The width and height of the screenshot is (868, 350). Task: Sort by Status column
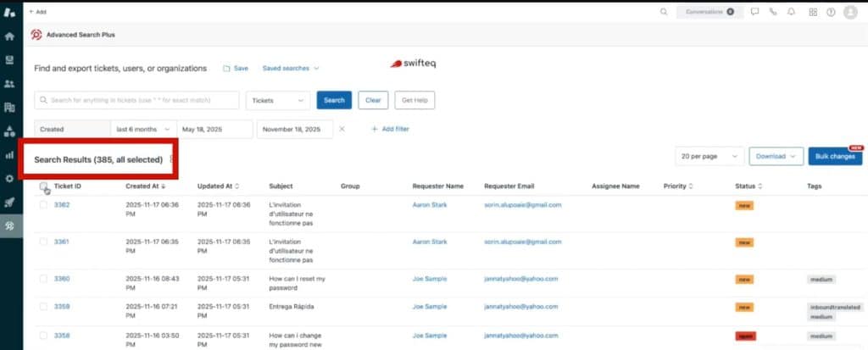coord(748,186)
